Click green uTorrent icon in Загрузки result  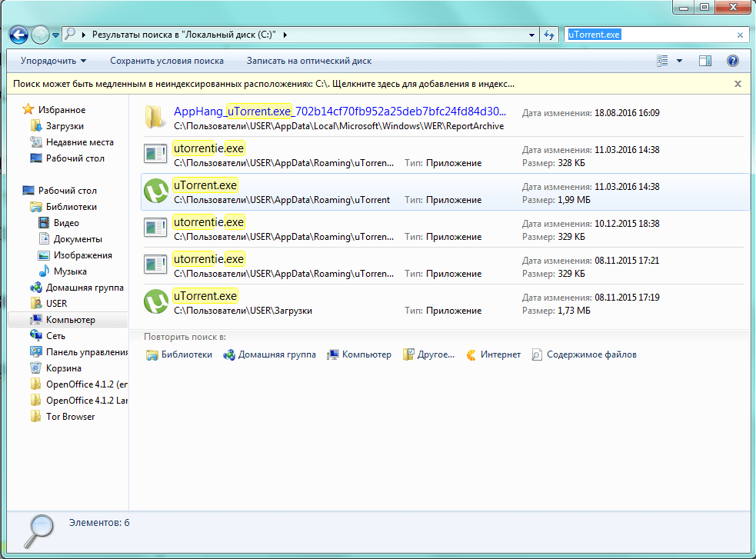pos(155,301)
